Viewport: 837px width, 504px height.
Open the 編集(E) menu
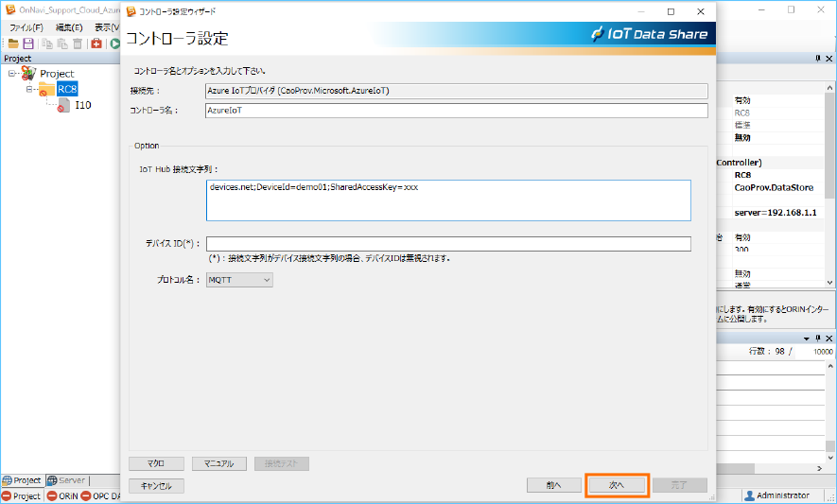click(x=69, y=27)
